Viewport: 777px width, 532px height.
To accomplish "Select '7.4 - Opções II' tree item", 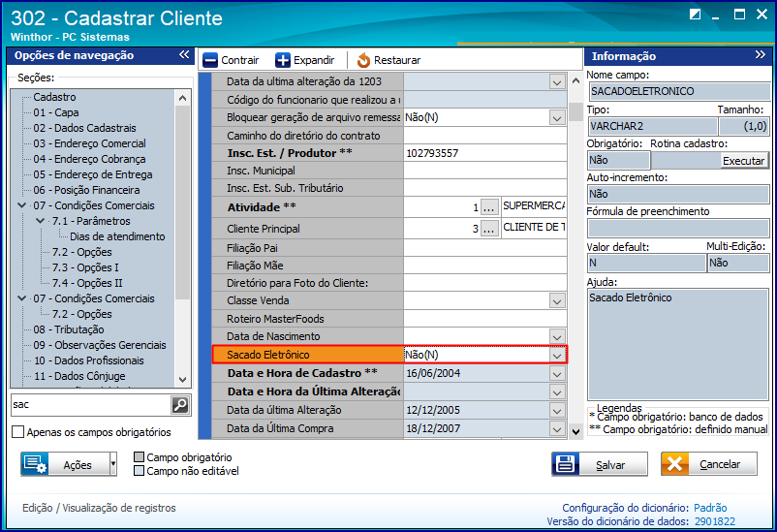I will [x=87, y=283].
